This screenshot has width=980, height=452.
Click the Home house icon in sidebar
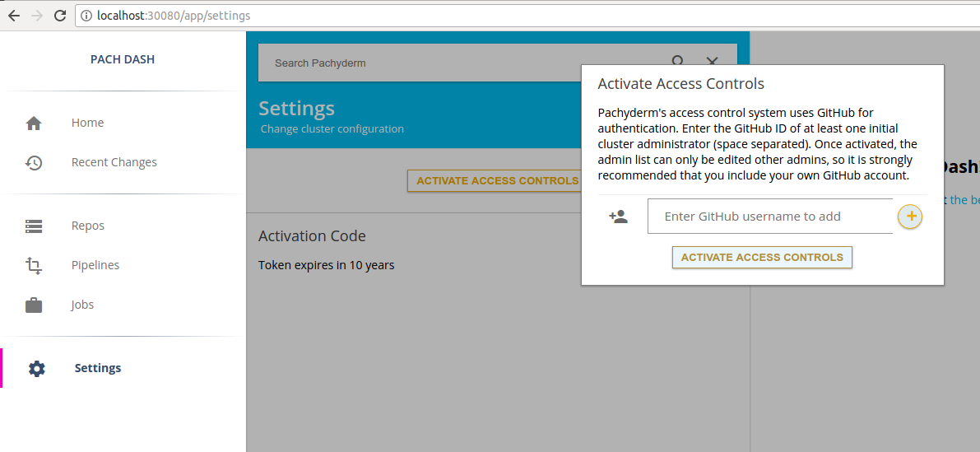click(34, 123)
